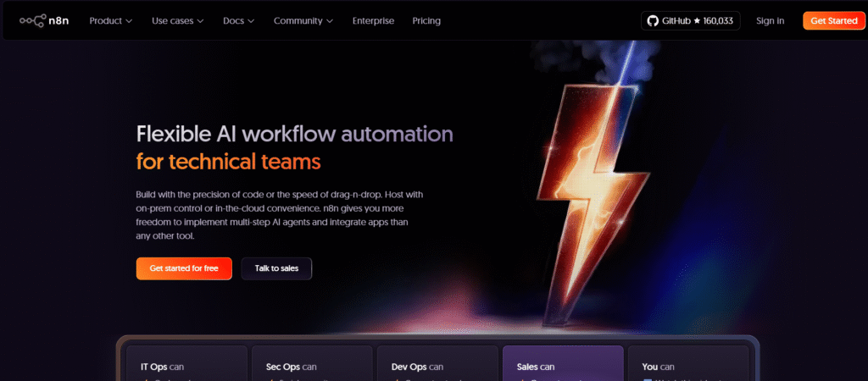Expand the Product dropdown menu
Screen dimensions: 868x381
click(x=111, y=20)
